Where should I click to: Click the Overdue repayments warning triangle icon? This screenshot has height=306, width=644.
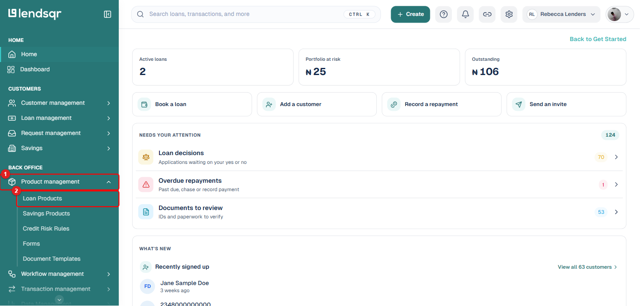pyautogui.click(x=146, y=184)
